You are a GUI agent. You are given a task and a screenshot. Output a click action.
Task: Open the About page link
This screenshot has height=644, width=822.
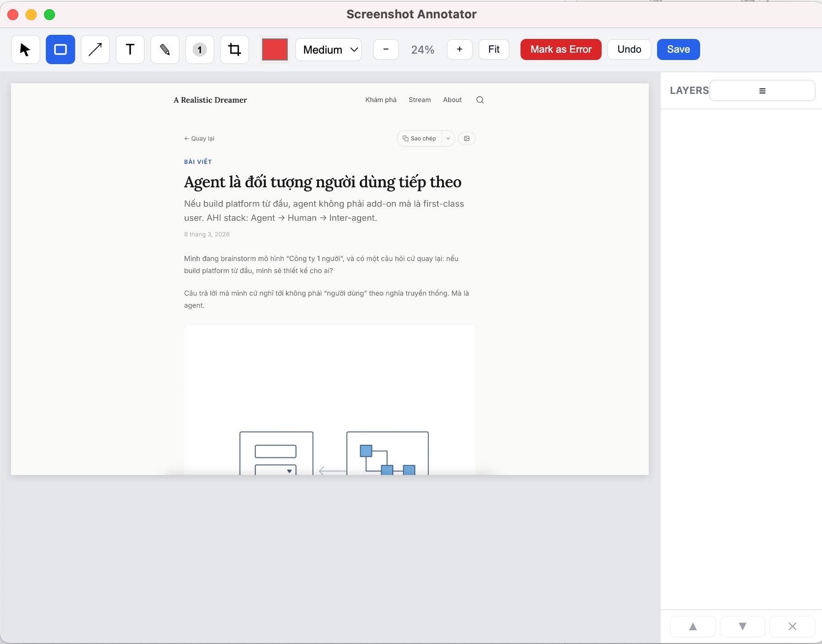point(452,99)
